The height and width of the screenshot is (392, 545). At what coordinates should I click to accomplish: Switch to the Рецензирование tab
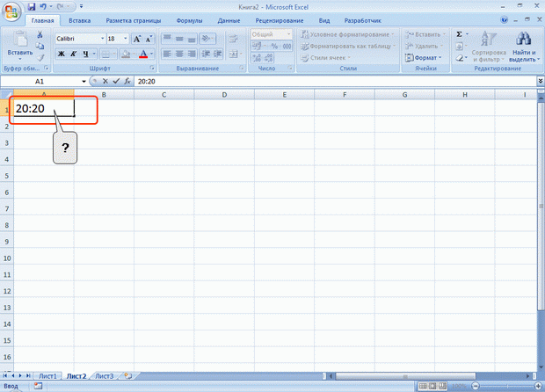point(280,20)
